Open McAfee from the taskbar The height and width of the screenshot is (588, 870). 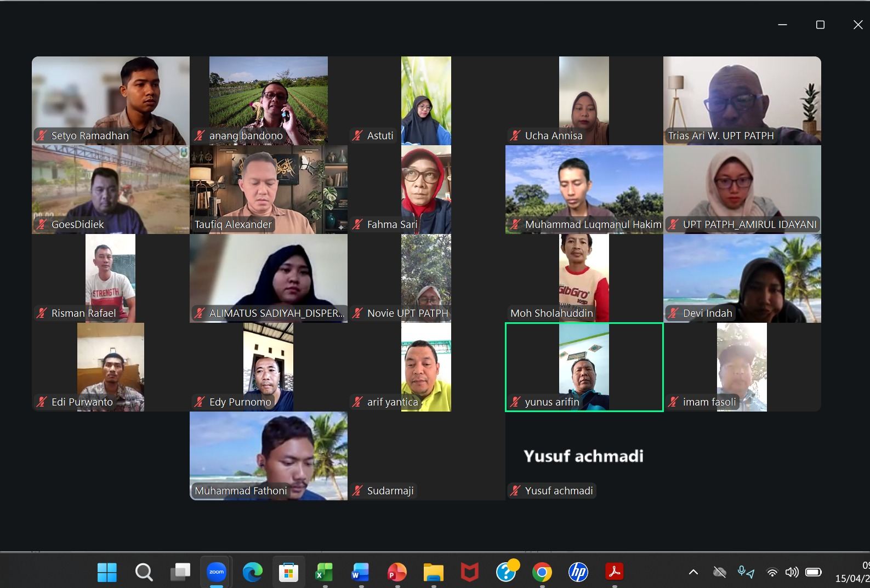tap(469, 572)
